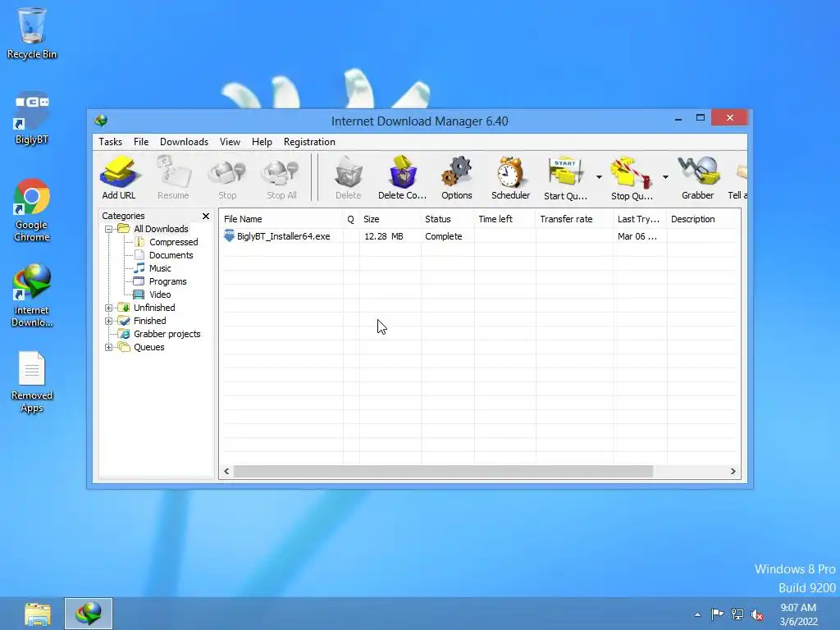Open the Downloads menu
This screenshot has height=630, width=840.
(184, 142)
